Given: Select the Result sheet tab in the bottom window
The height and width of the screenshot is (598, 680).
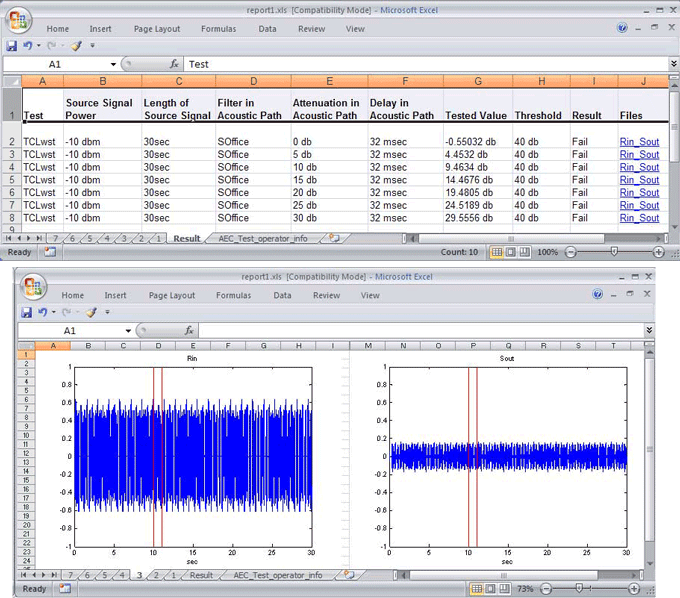Looking at the screenshot, I should [x=201, y=575].
